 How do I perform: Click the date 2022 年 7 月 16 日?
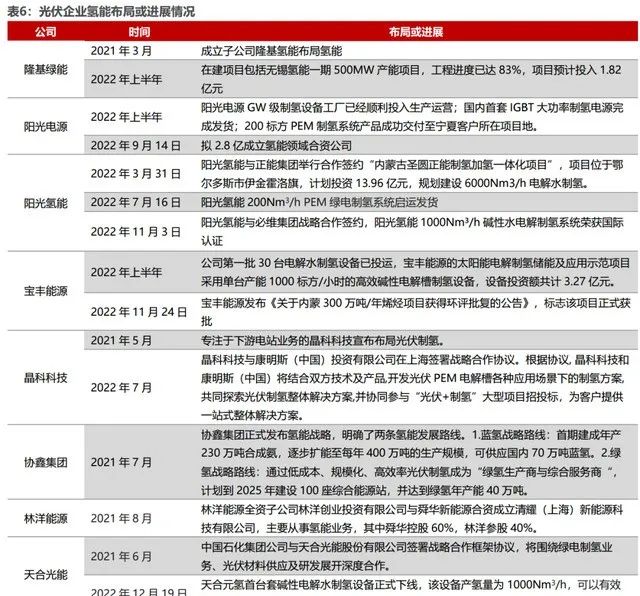tap(136, 202)
